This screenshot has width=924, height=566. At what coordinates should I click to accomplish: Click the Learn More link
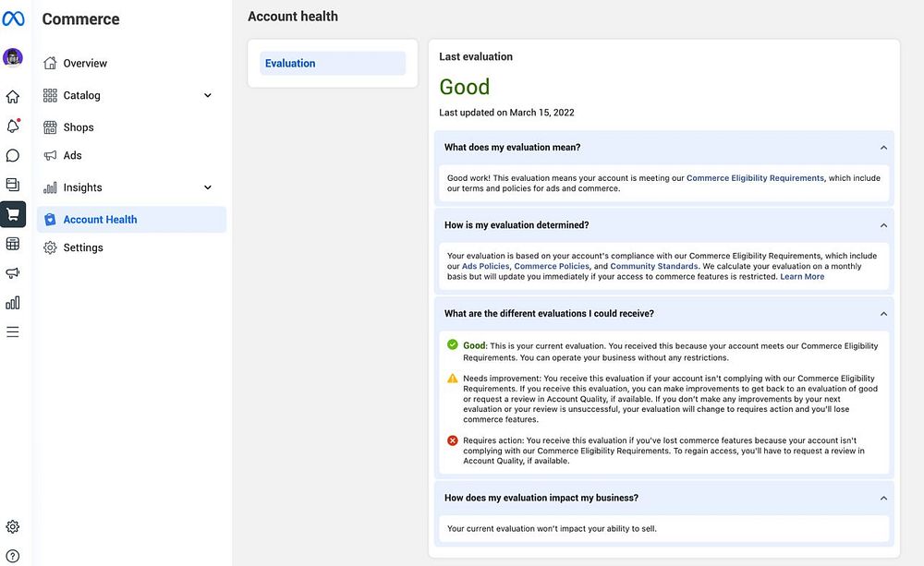click(x=802, y=277)
